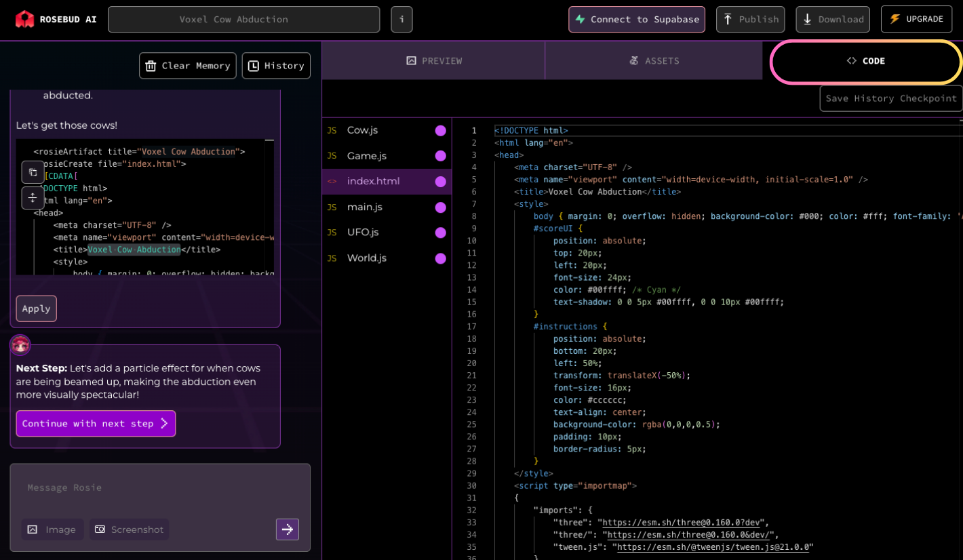Focus the Message Rosie input box
963x560 pixels.
[x=160, y=488]
